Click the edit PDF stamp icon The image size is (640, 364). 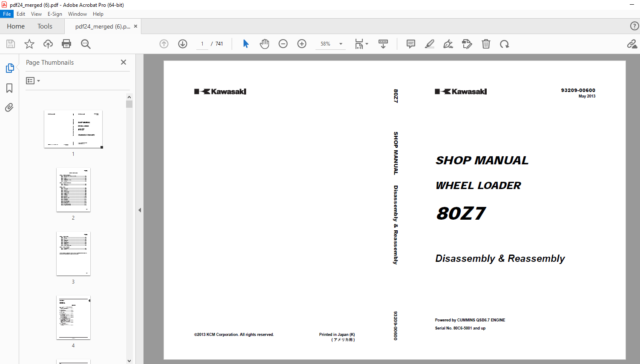coord(467,44)
